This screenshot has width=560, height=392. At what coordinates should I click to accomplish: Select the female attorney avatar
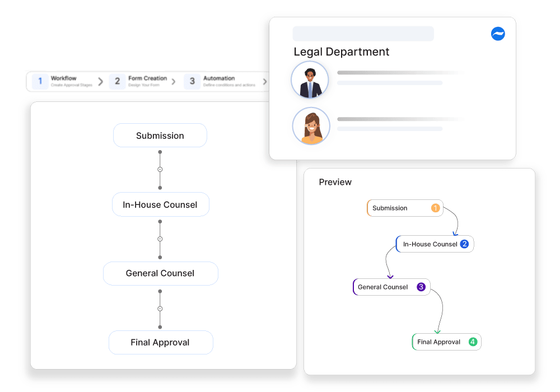click(x=311, y=126)
